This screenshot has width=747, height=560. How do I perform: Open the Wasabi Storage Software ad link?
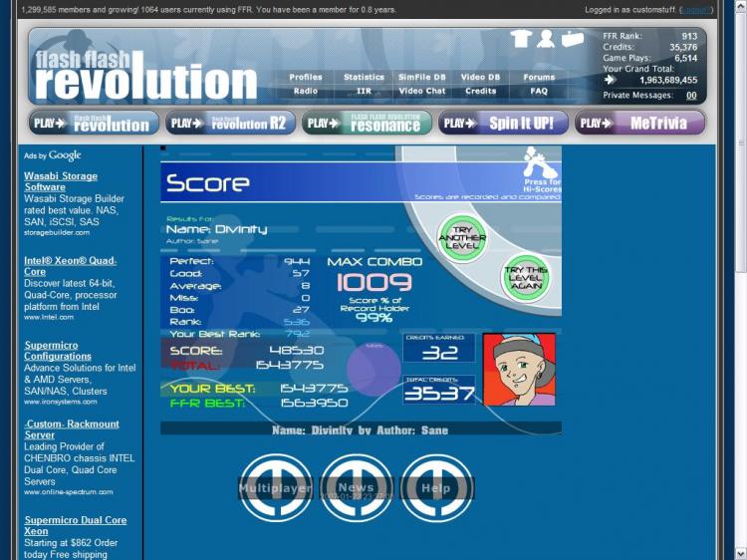(61, 181)
